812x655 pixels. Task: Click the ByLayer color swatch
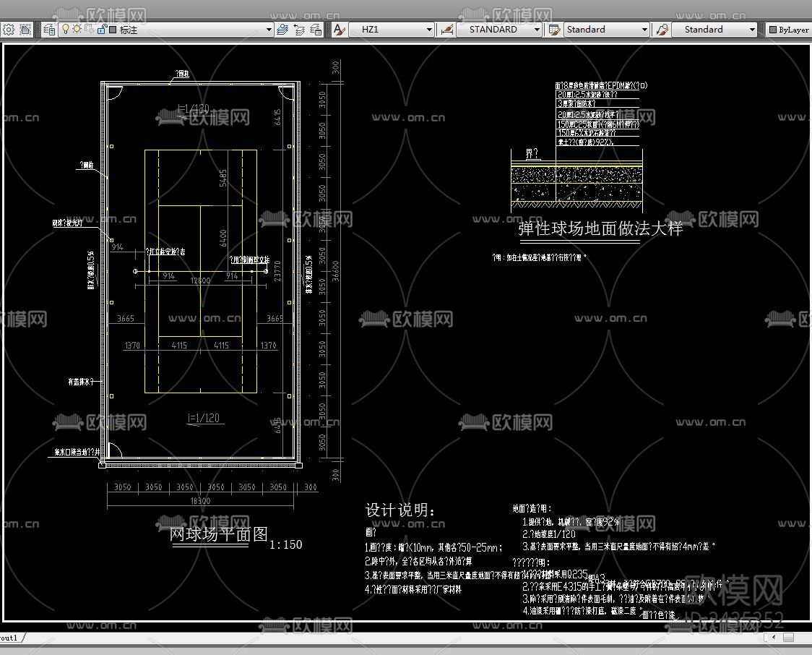tap(773, 30)
